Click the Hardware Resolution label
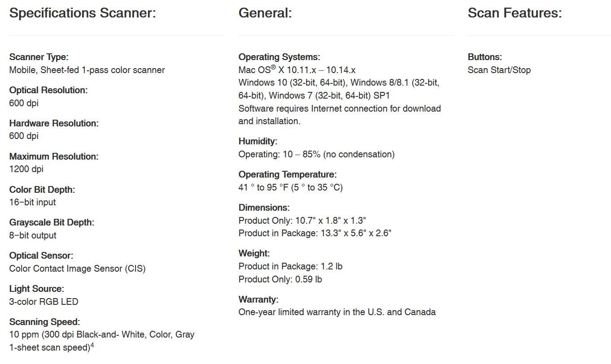Viewport: 611px width, 364px height. [x=54, y=123]
